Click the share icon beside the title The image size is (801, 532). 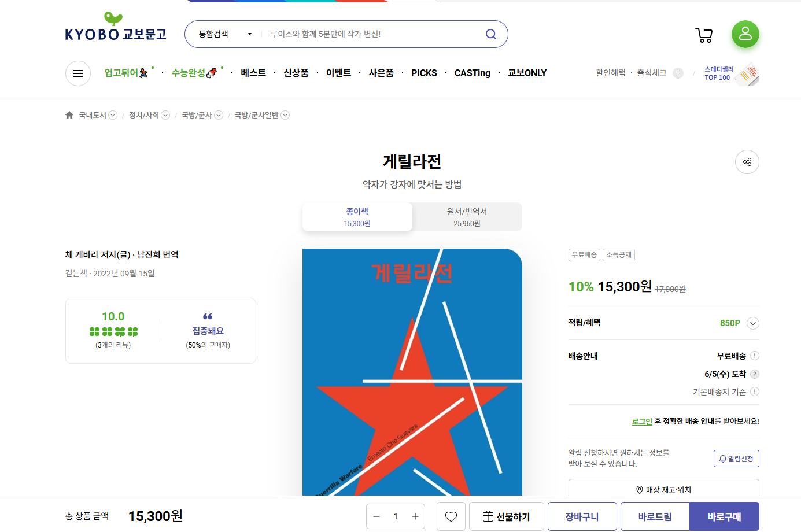[x=747, y=162]
